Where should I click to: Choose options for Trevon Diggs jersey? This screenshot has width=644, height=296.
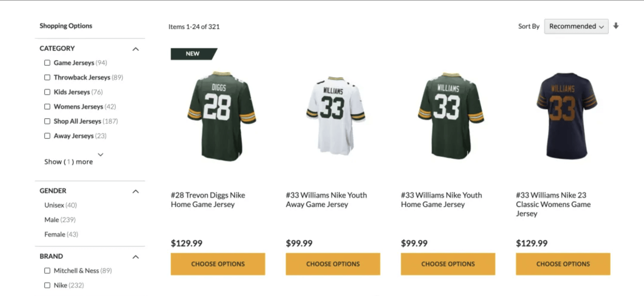click(x=218, y=264)
